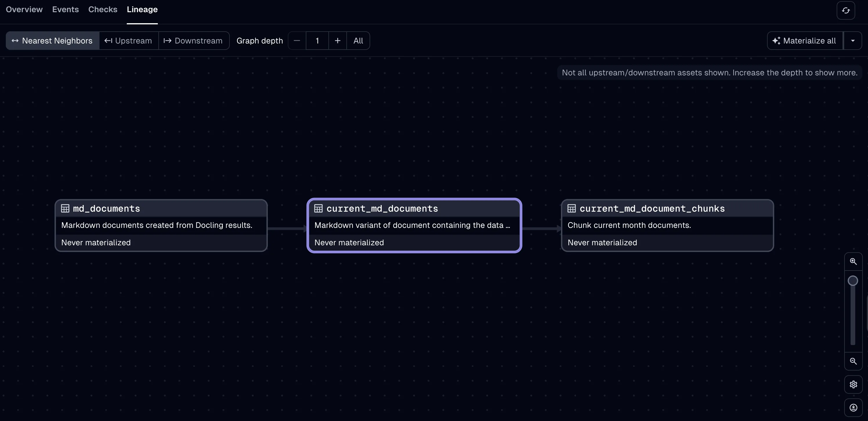The height and width of the screenshot is (421, 868).
Task: Click the zoom slider handle
Action: (853, 281)
